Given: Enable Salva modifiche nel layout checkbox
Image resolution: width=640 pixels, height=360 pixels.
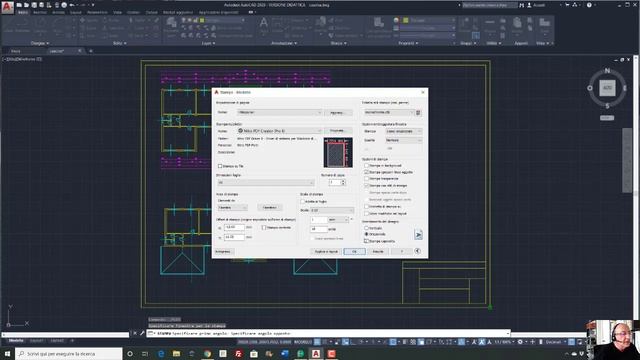Looking at the screenshot, I should pyautogui.click(x=366, y=213).
